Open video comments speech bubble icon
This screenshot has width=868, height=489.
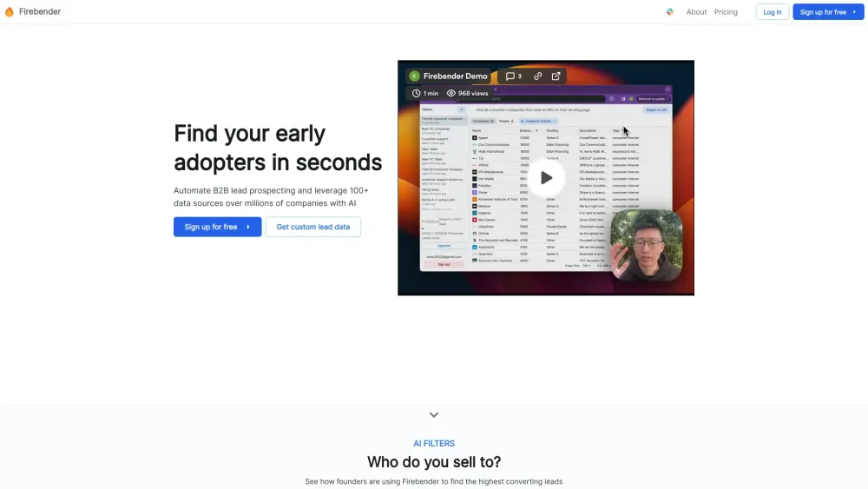[510, 76]
